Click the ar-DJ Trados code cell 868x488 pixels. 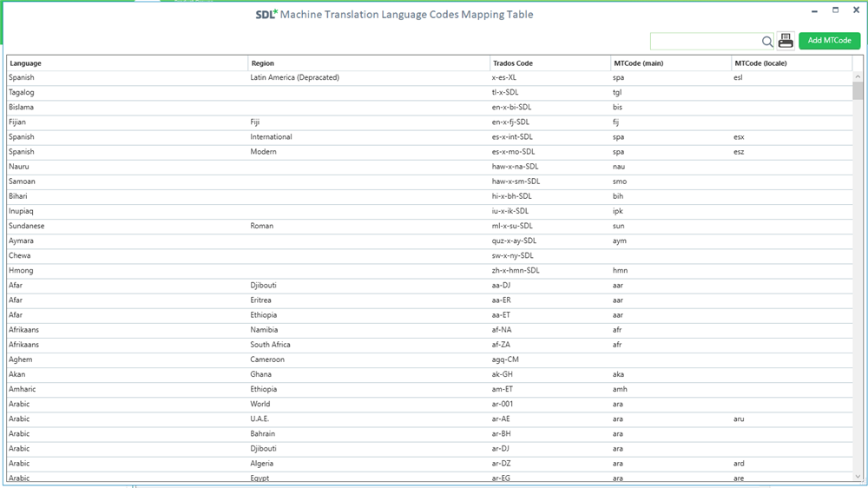point(501,449)
